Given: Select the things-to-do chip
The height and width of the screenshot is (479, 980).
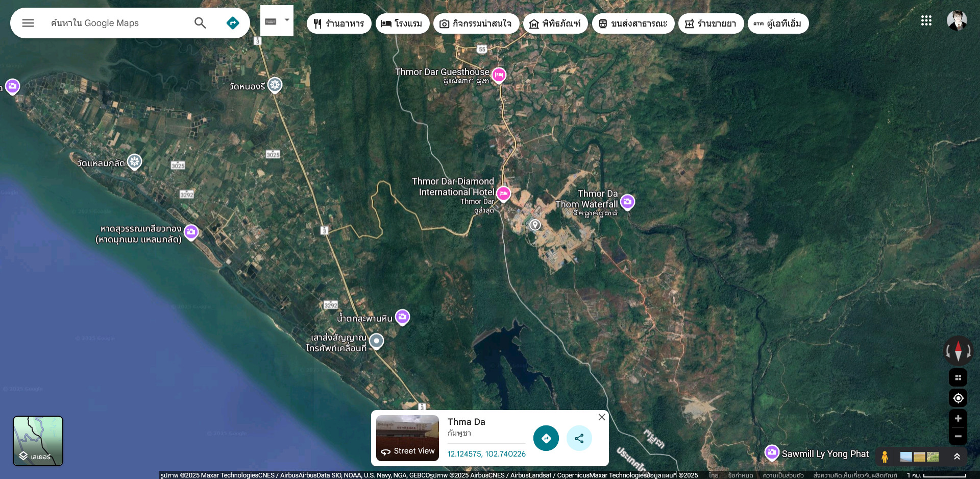Looking at the screenshot, I should click(476, 23).
